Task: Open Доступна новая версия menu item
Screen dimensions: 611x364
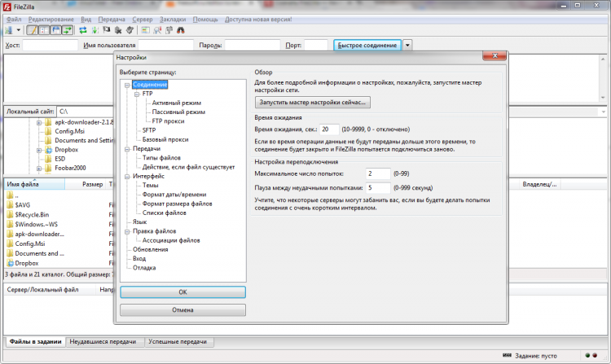Action: click(x=258, y=20)
